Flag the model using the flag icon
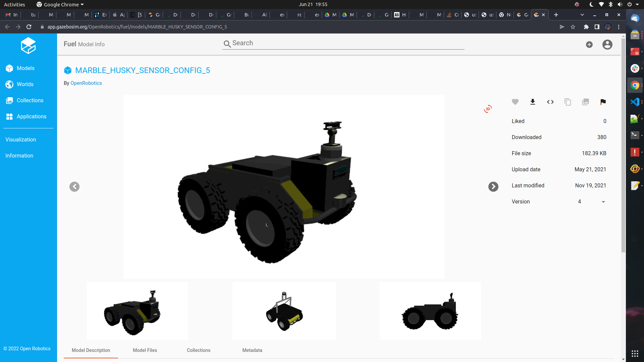This screenshot has width=644, height=362. pos(603,102)
